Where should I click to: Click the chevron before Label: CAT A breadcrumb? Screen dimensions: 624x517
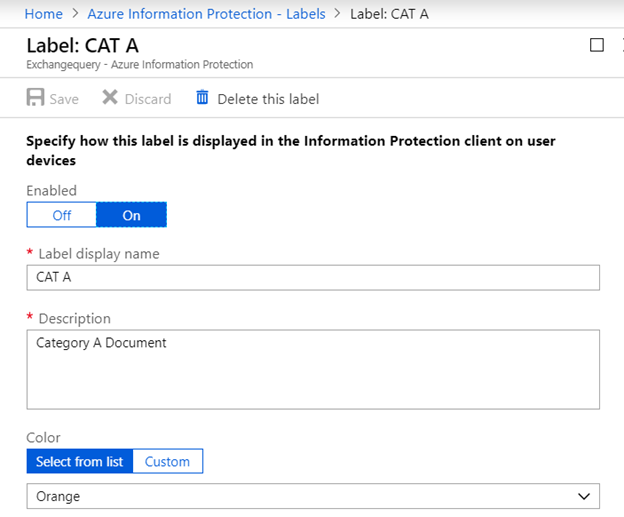click(336, 14)
